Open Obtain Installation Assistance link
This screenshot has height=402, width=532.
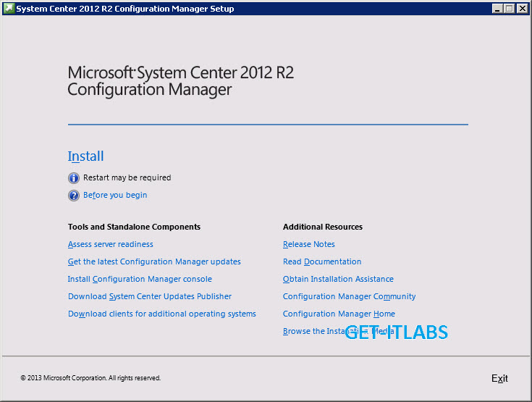tap(338, 279)
